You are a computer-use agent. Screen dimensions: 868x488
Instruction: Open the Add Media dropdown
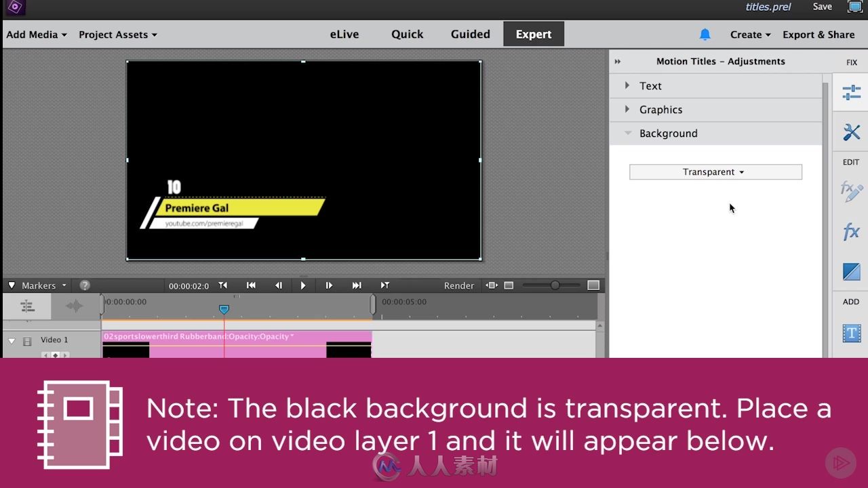(x=37, y=35)
